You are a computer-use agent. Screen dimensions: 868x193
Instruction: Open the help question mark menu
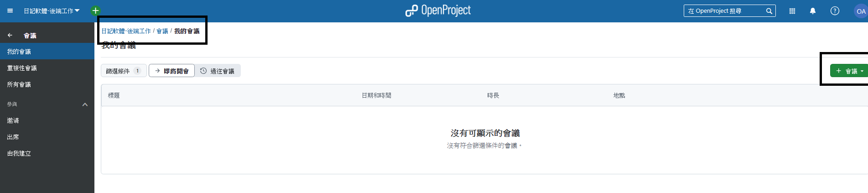[x=835, y=11]
